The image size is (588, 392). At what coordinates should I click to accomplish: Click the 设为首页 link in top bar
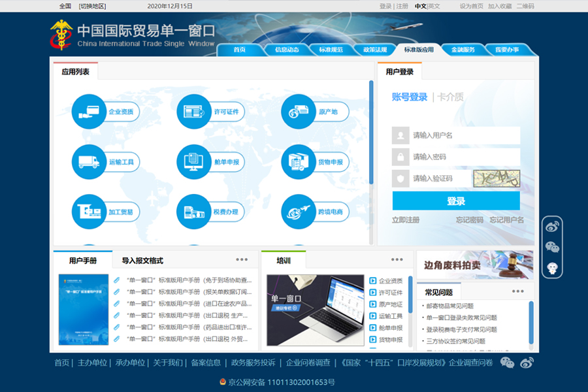coord(471,6)
